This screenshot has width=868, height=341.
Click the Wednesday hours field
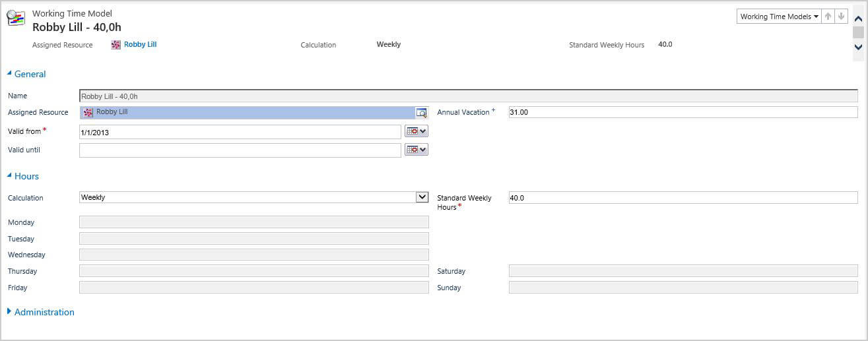point(254,255)
